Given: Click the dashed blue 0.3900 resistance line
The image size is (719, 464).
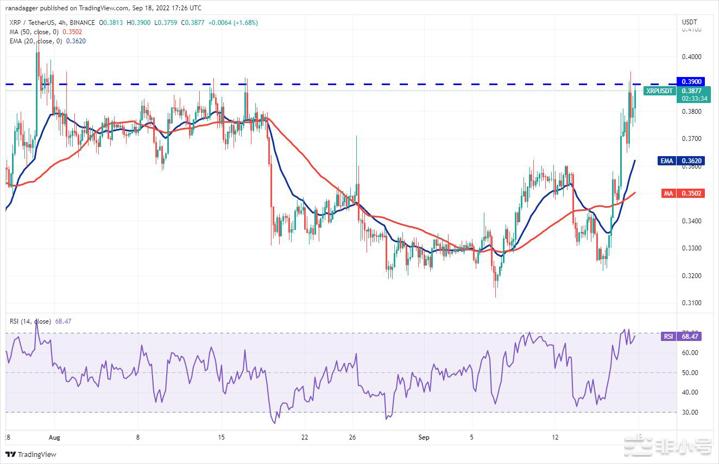Looking at the screenshot, I should [x=300, y=83].
